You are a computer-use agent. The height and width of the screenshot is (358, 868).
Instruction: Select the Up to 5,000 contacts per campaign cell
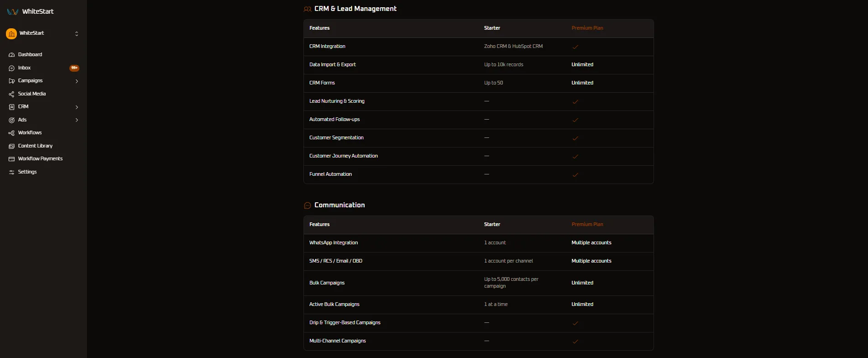pos(511,283)
